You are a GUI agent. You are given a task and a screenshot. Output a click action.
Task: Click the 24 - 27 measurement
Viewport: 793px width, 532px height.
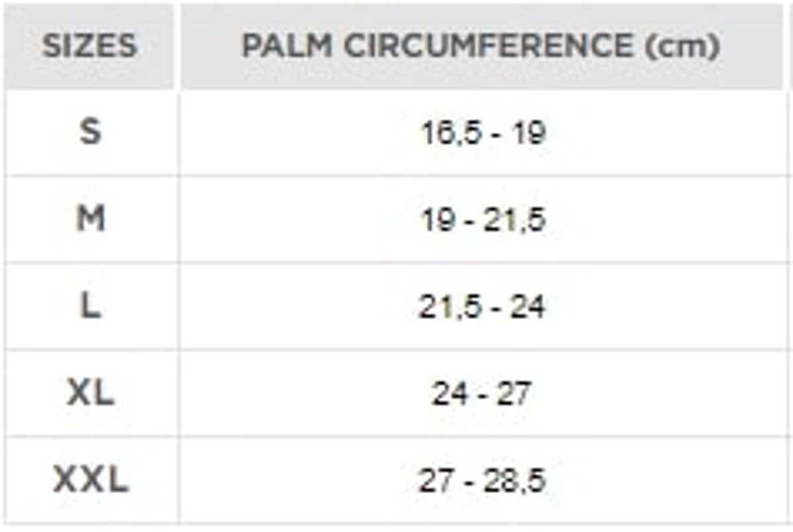482,395
